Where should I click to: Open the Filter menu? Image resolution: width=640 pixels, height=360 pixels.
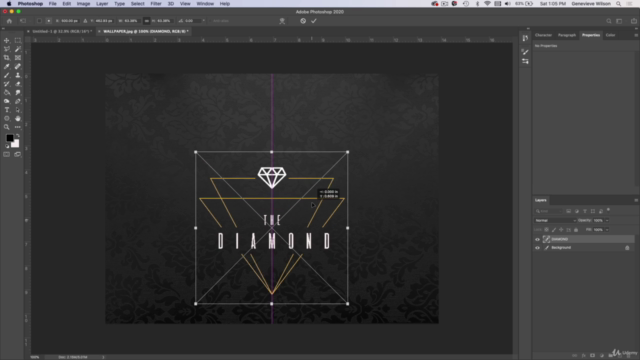[156, 4]
